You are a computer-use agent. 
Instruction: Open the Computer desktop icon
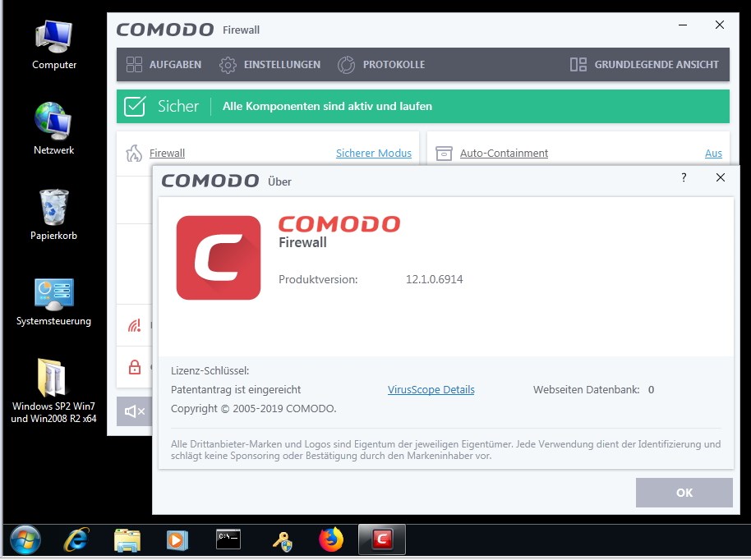(54, 45)
